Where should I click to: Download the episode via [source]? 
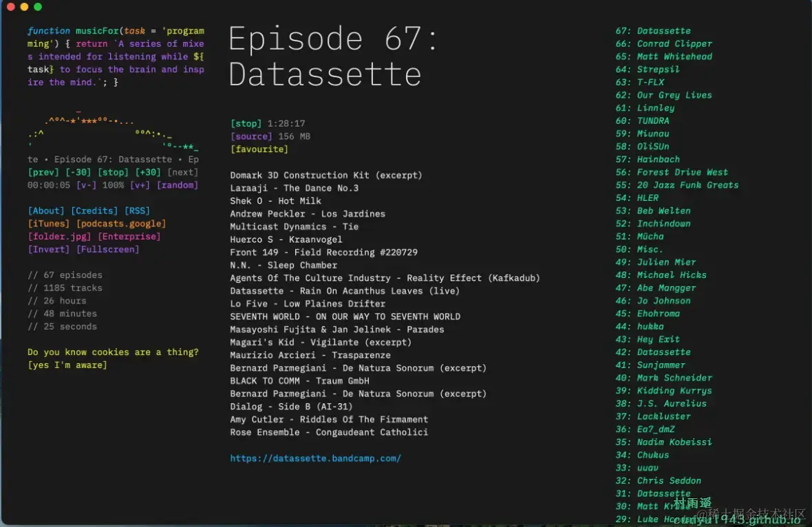(x=251, y=137)
